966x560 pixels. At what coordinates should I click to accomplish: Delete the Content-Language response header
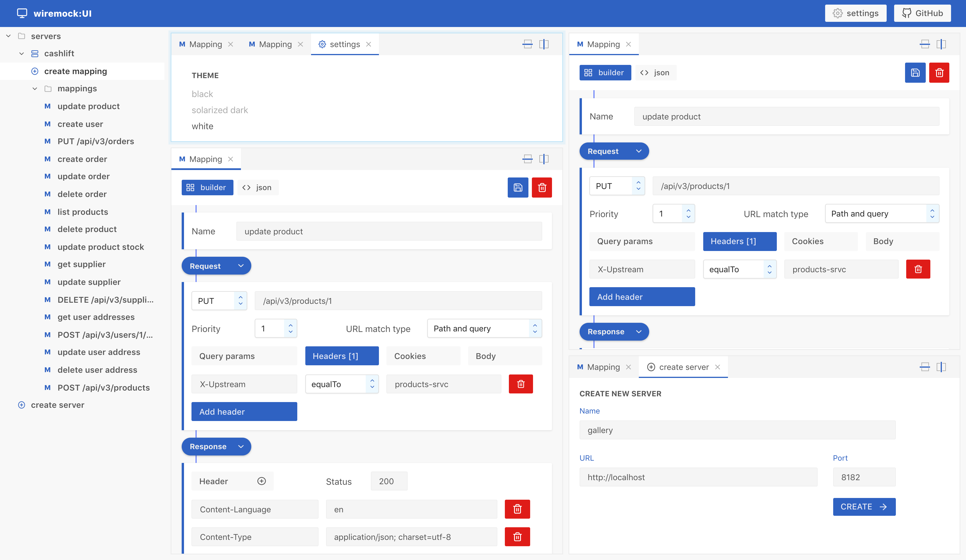pyautogui.click(x=517, y=509)
